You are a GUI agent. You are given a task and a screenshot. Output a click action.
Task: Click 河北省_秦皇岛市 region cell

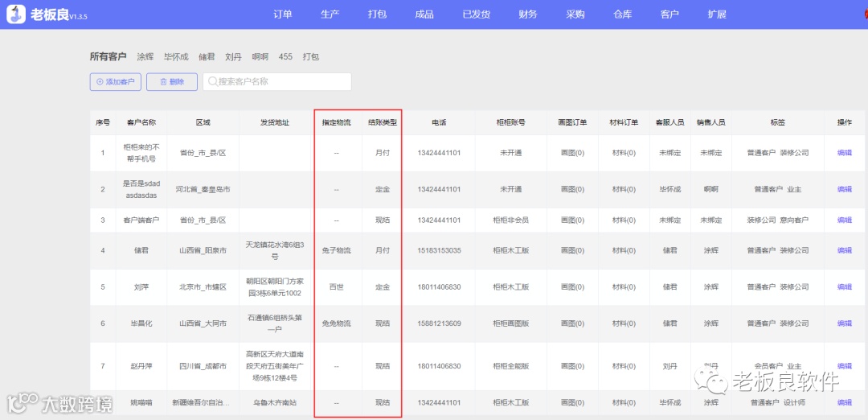point(203,190)
